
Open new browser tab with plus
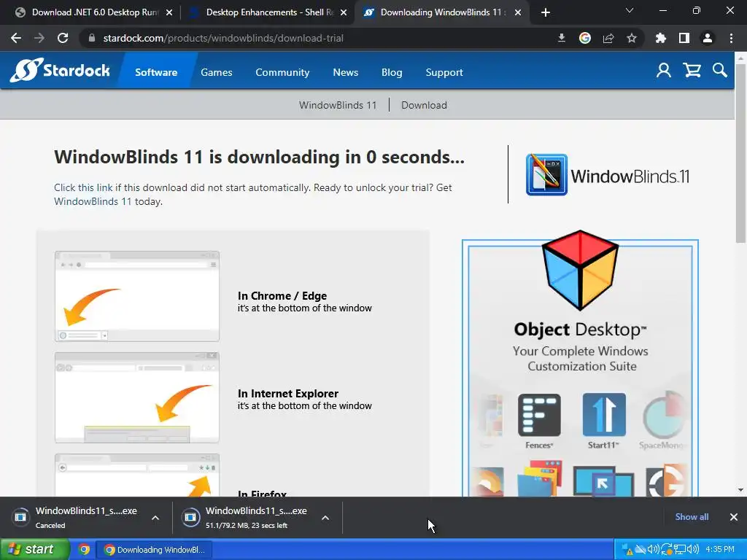546,12
